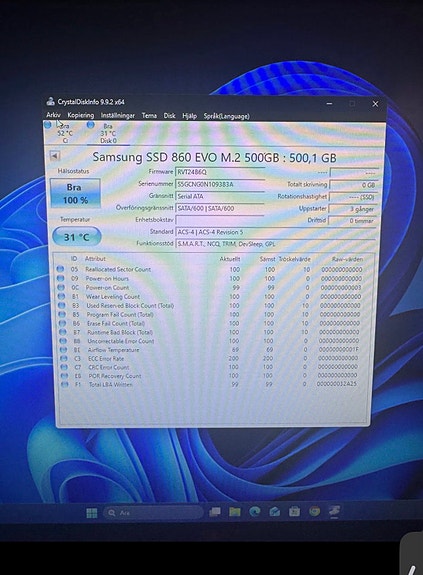Click the Standard ACS-4 field

coord(276,232)
